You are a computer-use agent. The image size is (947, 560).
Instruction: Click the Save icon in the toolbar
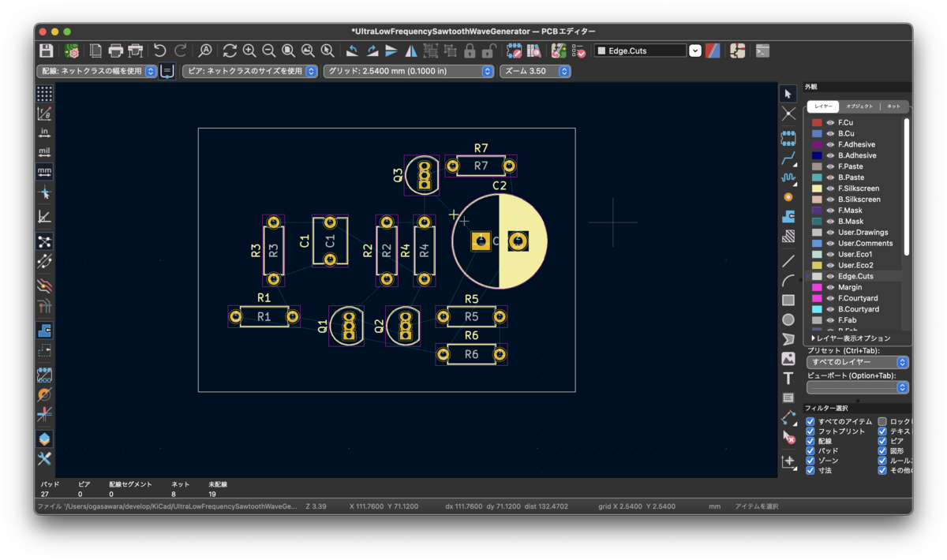click(47, 50)
